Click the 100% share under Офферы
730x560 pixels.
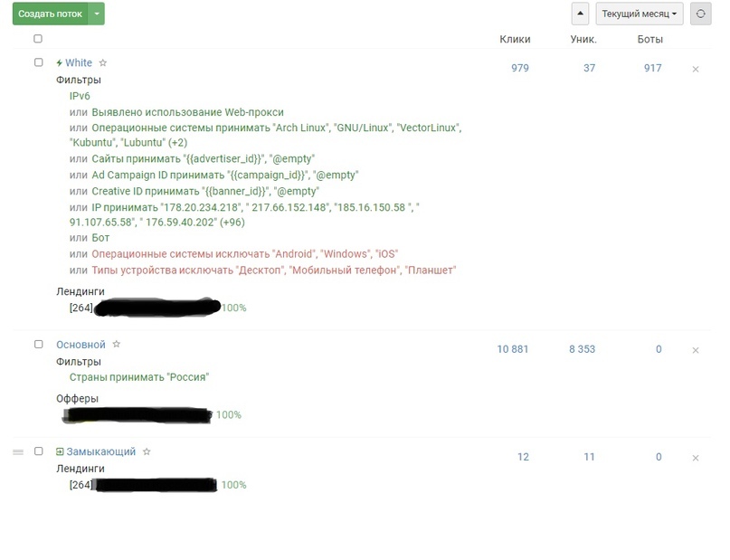pos(229,414)
